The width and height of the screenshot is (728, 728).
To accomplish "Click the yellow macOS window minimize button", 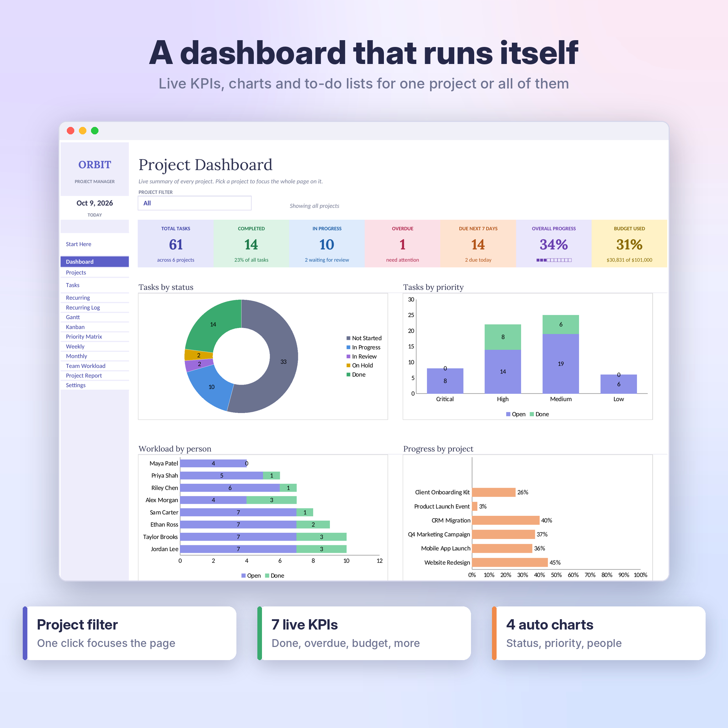I will [82, 131].
